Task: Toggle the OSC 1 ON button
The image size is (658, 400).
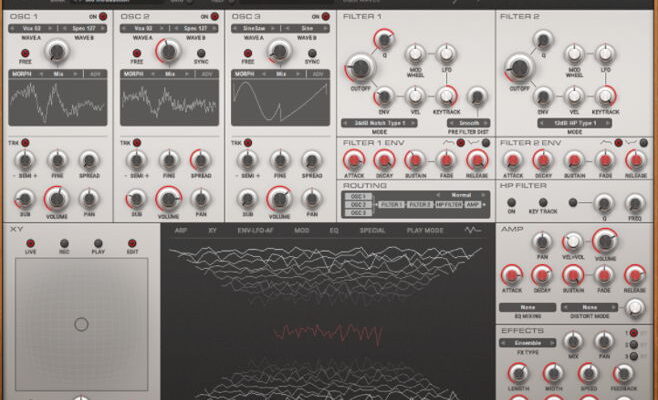Action: click(x=102, y=17)
